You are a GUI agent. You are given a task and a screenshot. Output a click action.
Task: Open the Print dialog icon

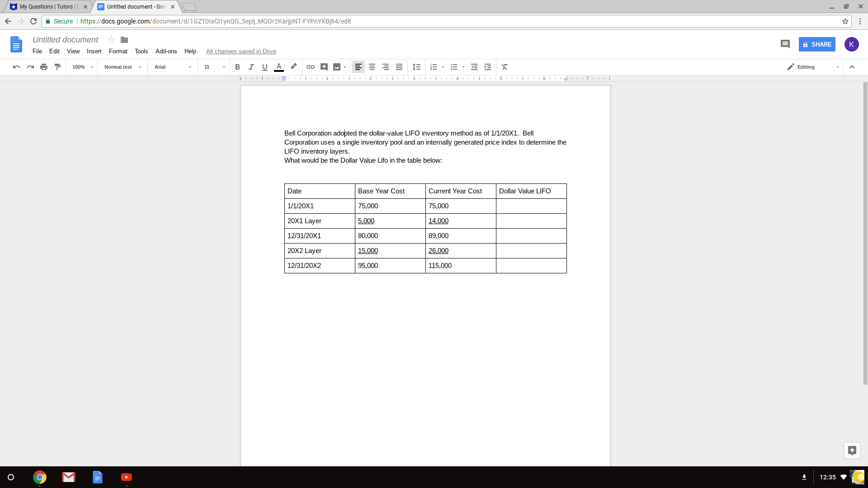click(x=44, y=67)
